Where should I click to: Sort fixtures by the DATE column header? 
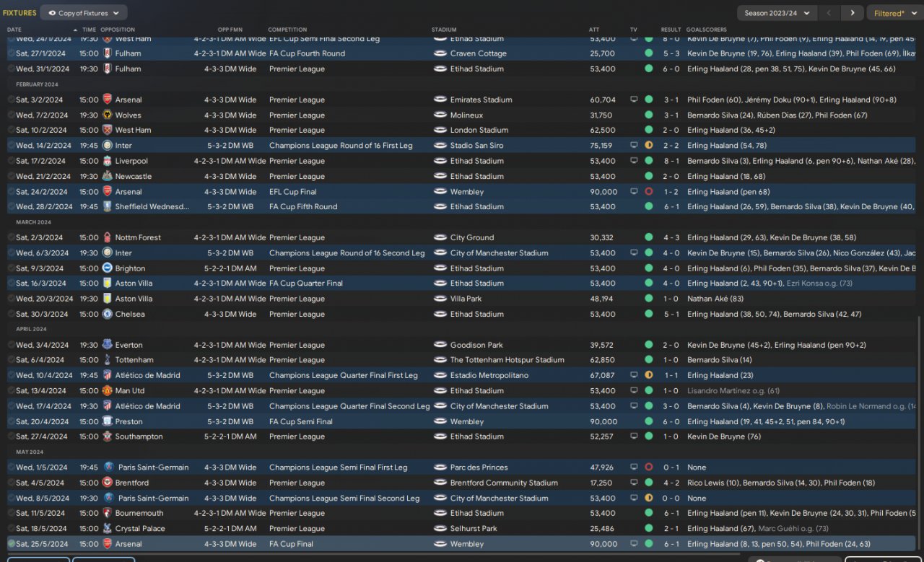tap(14, 30)
